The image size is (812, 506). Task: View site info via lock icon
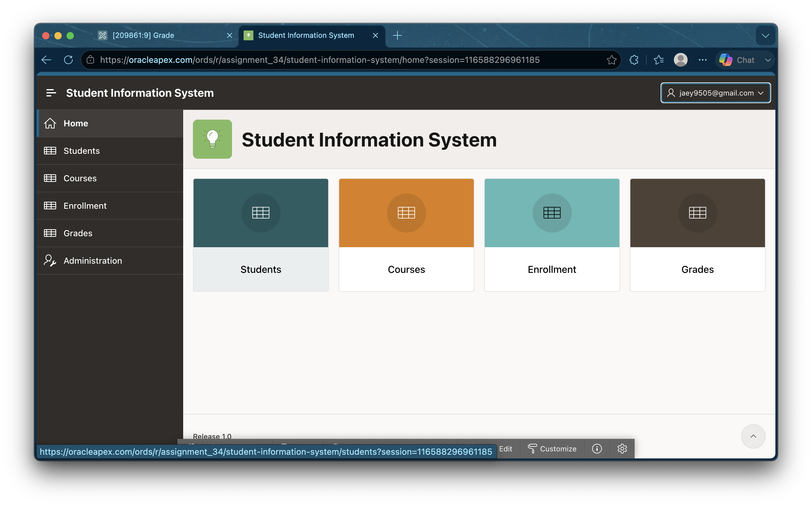tap(90, 60)
